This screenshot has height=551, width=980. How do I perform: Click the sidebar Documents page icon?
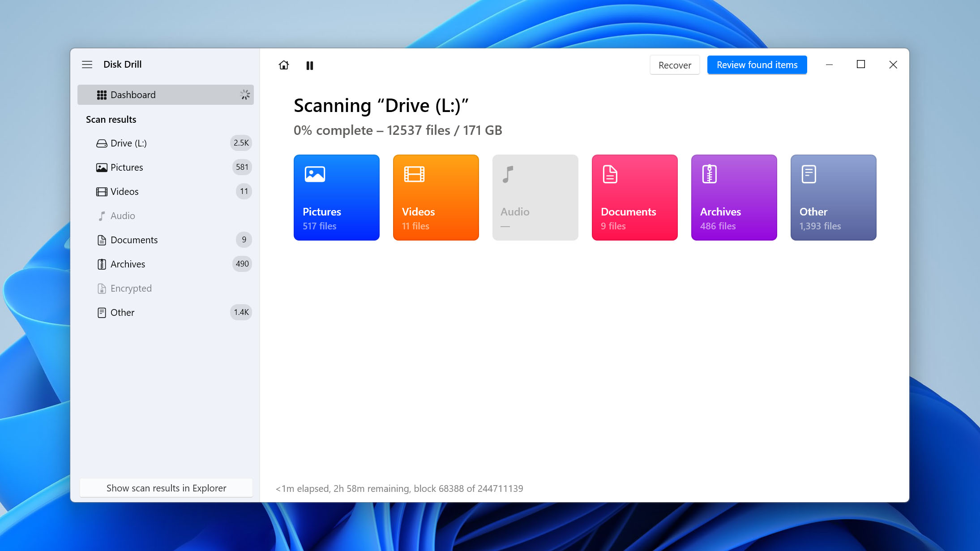[x=102, y=240]
